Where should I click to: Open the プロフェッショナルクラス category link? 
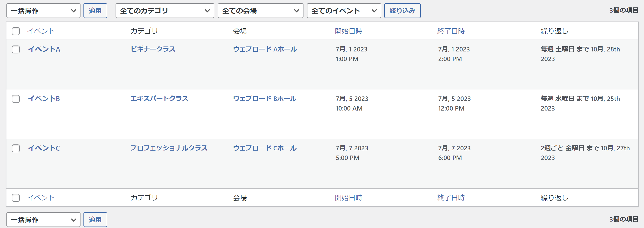point(169,148)
